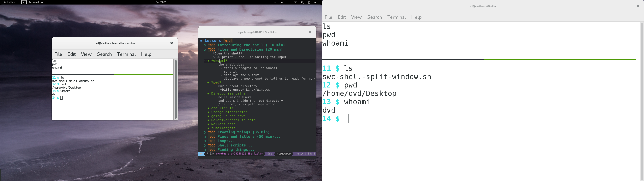Image resolution: width=644 pixels, height=181 pixels.
Task: Click the battery status icon
Action: 309,2
